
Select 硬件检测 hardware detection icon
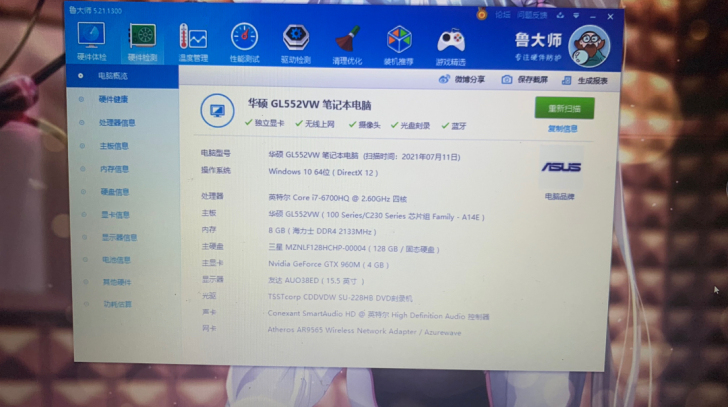point(143,42)
